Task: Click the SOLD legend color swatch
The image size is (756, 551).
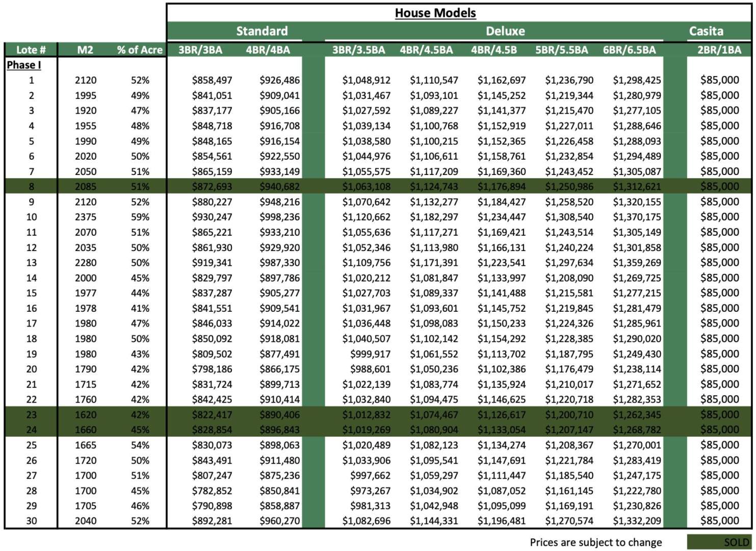Action: tap(719, 542)
